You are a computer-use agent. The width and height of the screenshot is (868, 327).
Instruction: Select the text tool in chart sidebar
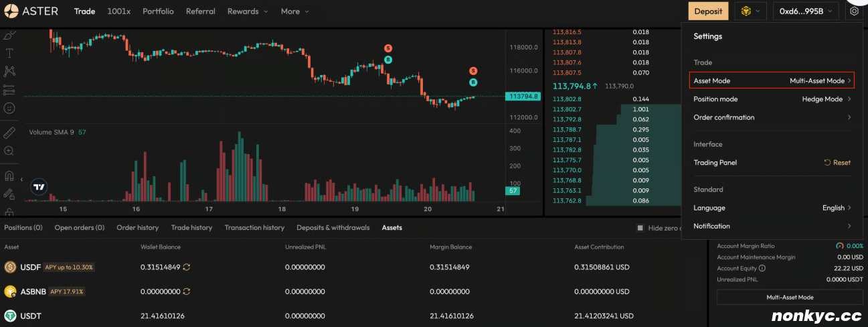coord(9,53)
